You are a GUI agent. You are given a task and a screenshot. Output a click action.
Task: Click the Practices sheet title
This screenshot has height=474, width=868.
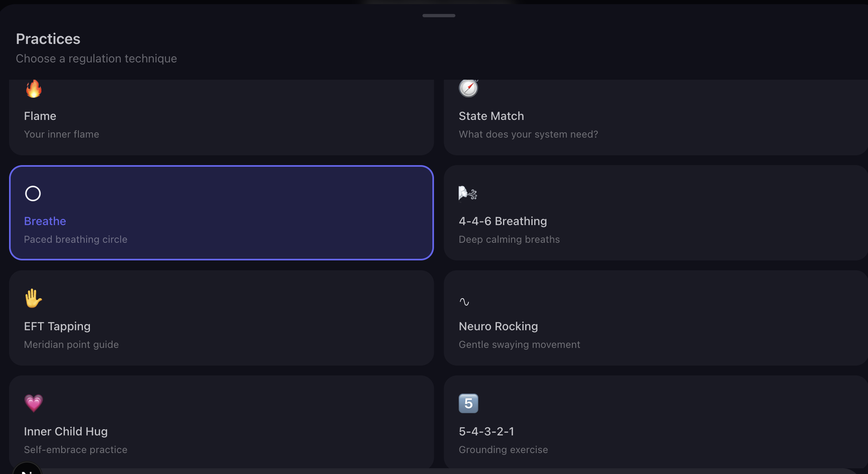coord(48,39)
